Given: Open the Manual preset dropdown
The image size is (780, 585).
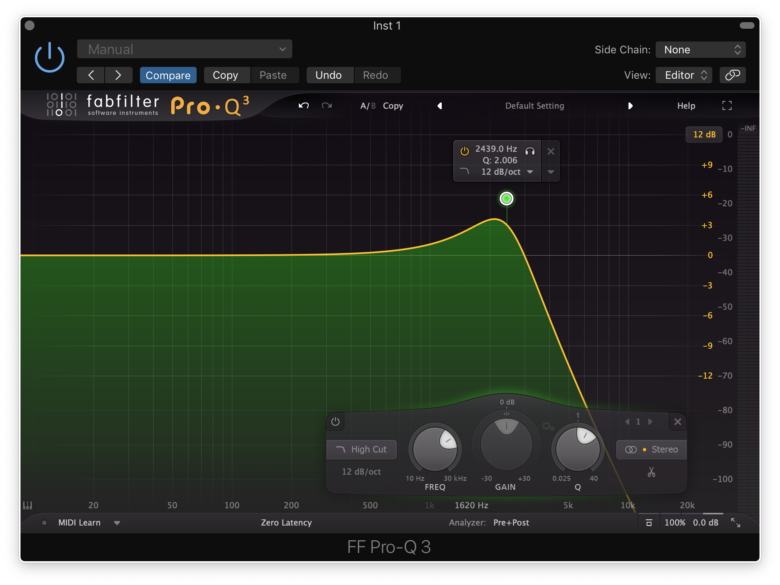Looking at the screenshot, I should coord(184,49).
